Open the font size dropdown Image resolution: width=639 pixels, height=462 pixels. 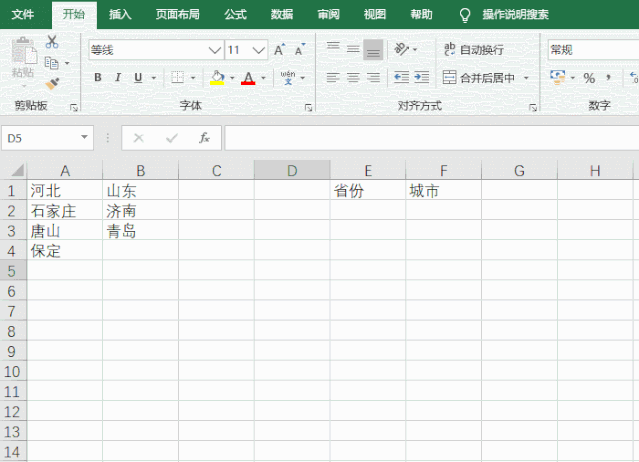pos(258,50)
